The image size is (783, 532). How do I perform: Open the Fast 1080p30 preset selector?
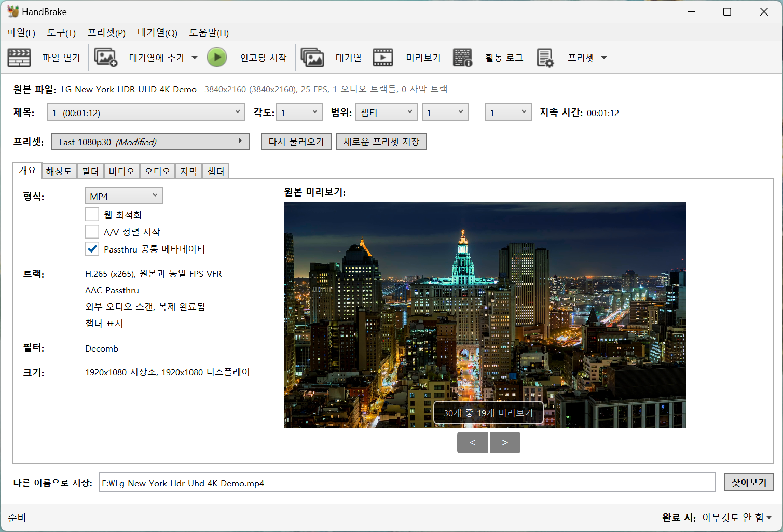(150, 142)
